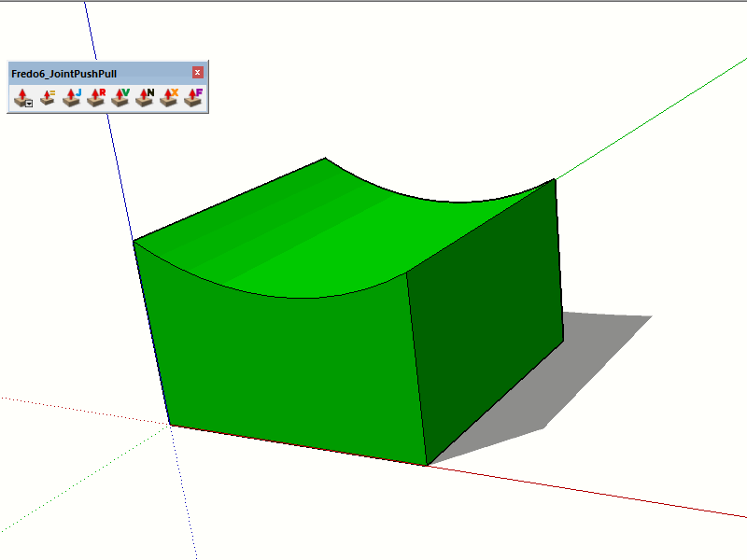Select the Joint Push Pull (J) tool
The image size is (747, 560).
(72, 97)
